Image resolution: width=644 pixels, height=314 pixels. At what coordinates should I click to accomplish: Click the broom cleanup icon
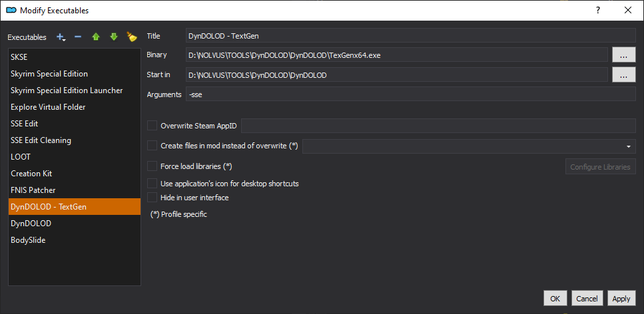point(132,37)
